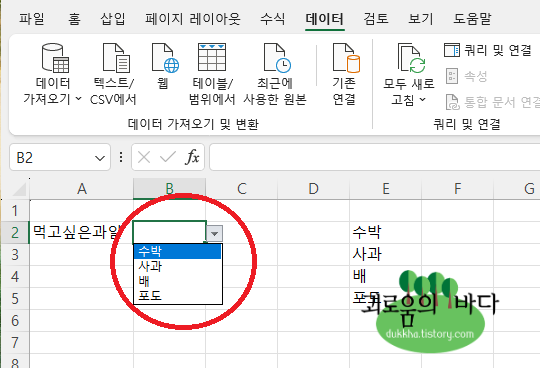Click the 속성 button

[x=467, y=76]
